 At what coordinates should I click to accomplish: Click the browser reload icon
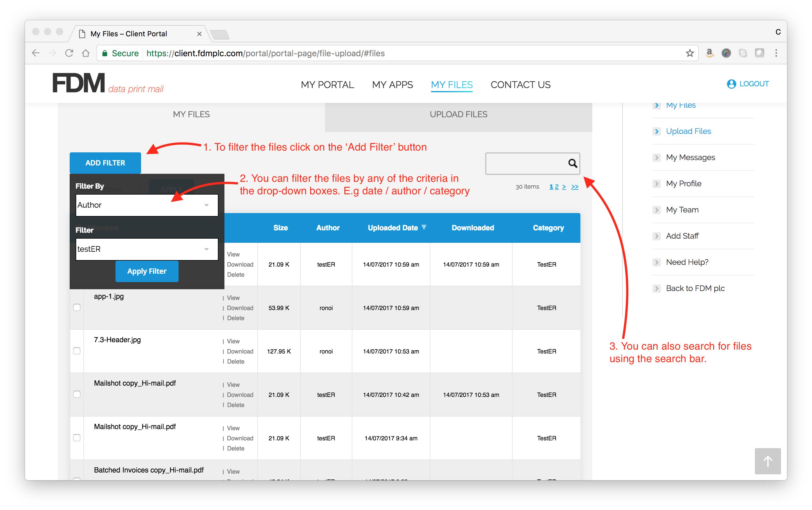click(x=69, y=53)
